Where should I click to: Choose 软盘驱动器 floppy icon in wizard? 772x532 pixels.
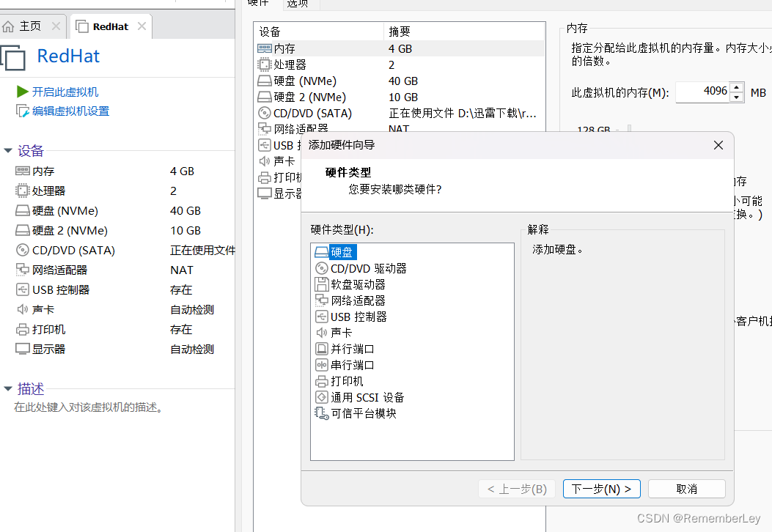click(x=322, y=284)
